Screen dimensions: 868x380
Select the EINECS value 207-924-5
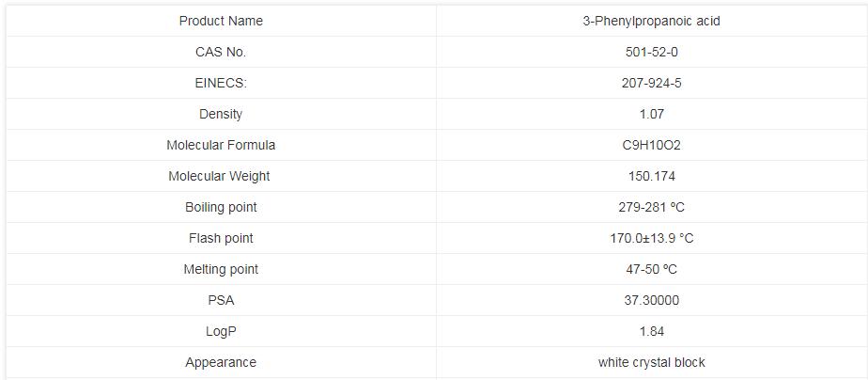point(651,83)
